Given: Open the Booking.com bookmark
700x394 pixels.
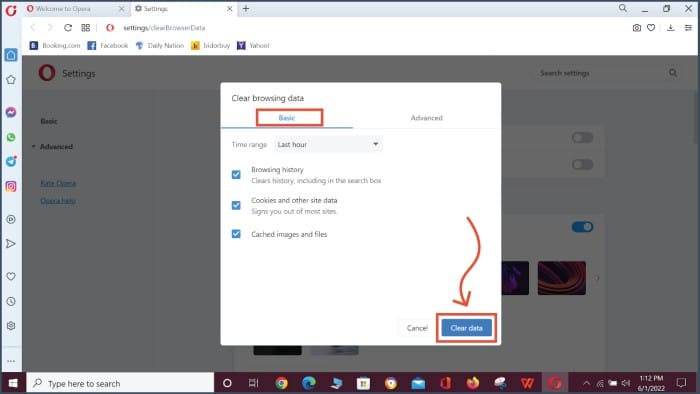Looking at the screenshot, I should (55, 46).
